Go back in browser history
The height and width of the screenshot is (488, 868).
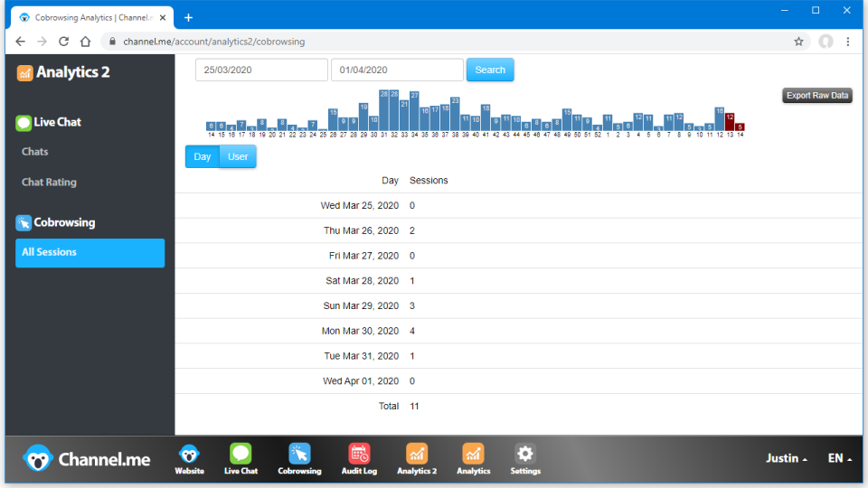point(21,42)
